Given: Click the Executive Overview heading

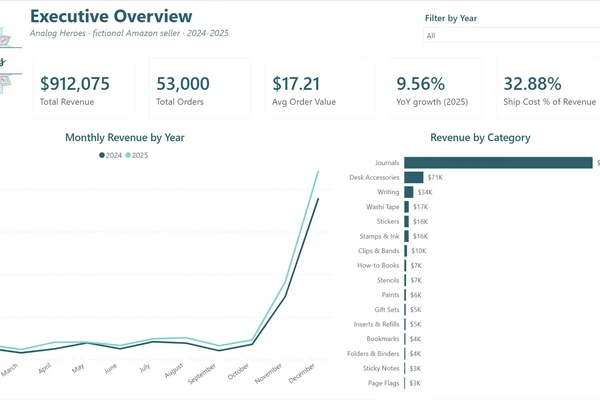Looking at the screenshot, I should click(x=111, y=16).
